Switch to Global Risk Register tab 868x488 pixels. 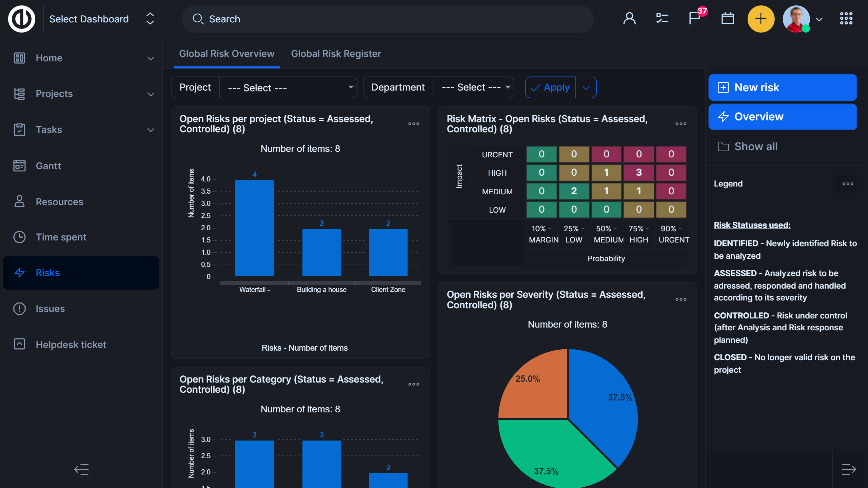[336, 54]
